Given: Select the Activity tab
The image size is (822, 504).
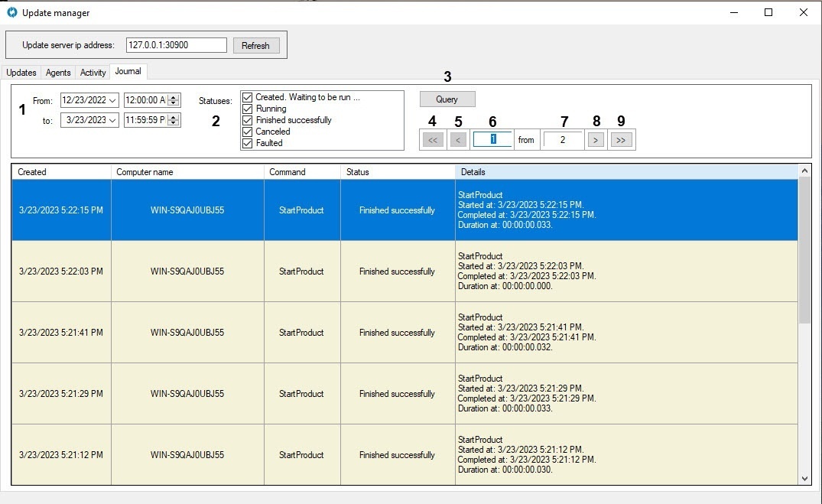Looking at the screenshot, I should tap(93, 73).
